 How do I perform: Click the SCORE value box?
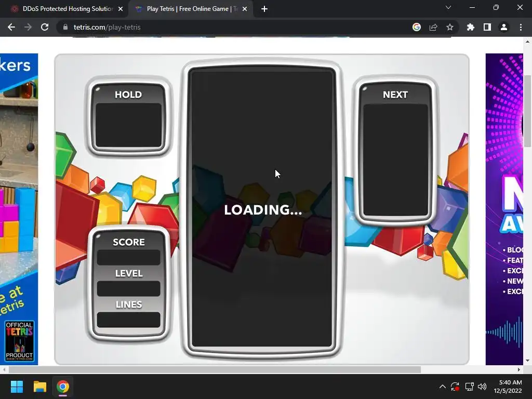[x=129, y=258]
